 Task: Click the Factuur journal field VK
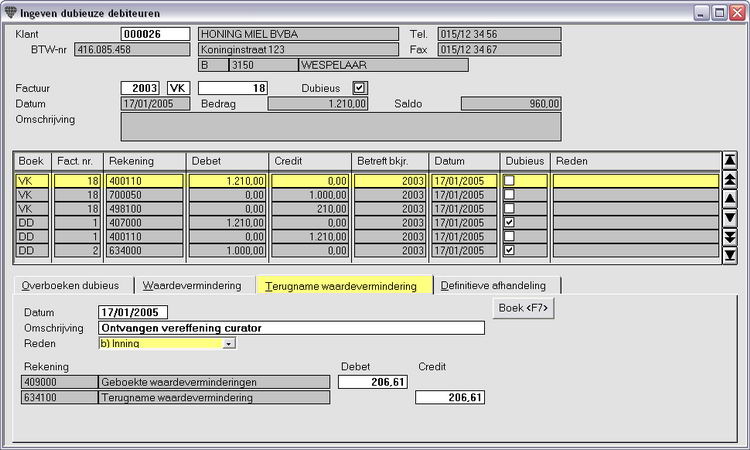(x=178, y=88)
